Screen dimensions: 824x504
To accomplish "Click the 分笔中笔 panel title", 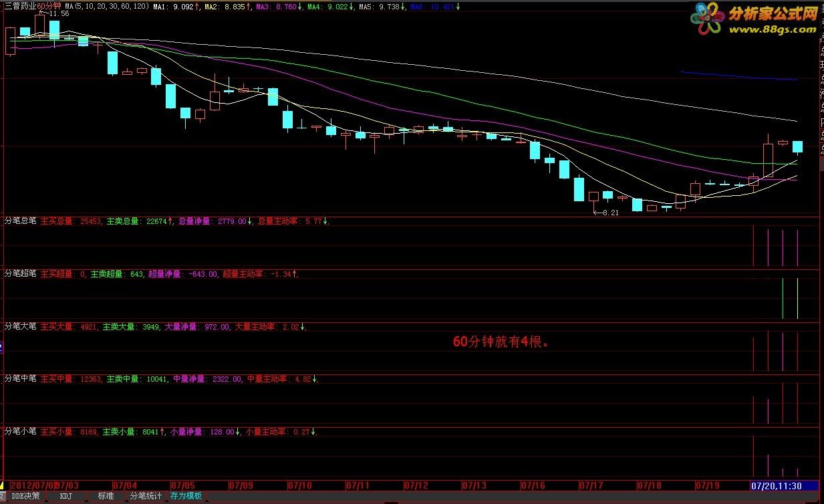I will point(21,379).
